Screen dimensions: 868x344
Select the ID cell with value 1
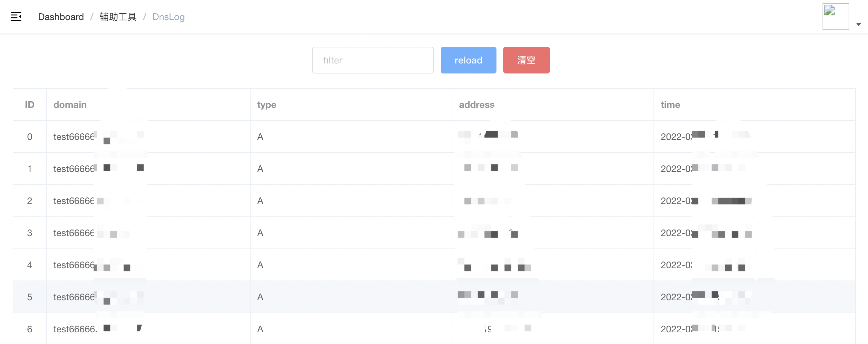pos(30,169)
